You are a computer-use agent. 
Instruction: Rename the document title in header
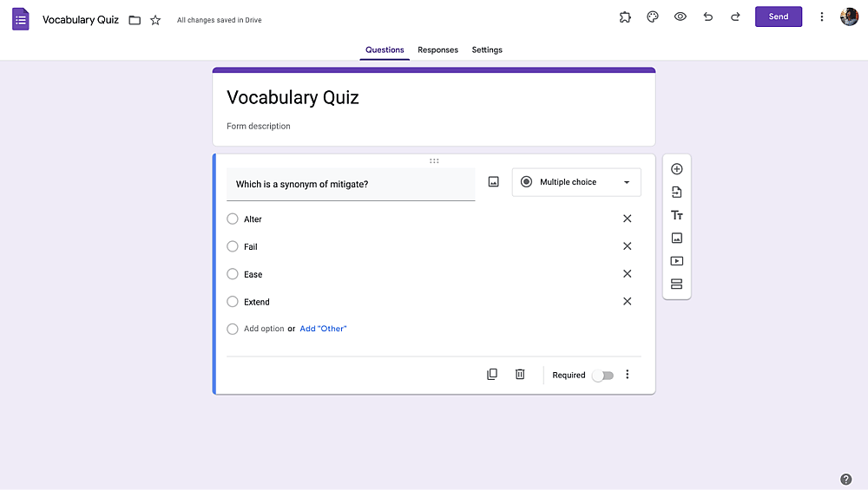(80, 20)
